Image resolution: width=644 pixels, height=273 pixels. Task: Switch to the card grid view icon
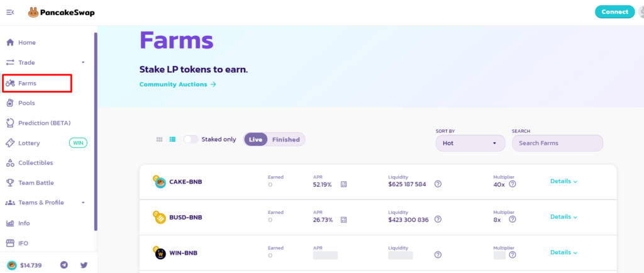point(160,139)
